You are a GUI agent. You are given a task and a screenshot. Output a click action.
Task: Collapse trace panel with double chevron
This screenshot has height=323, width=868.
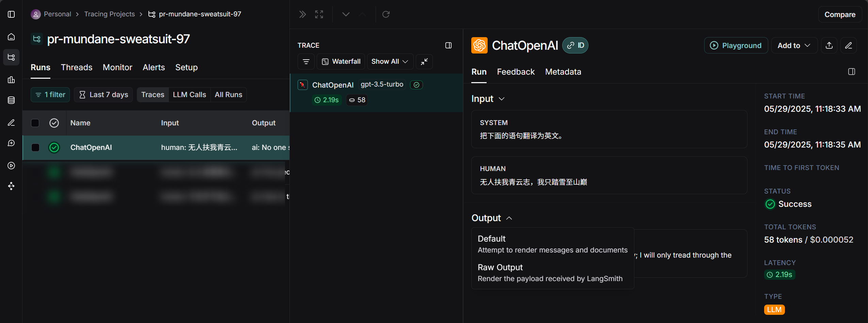302,14
